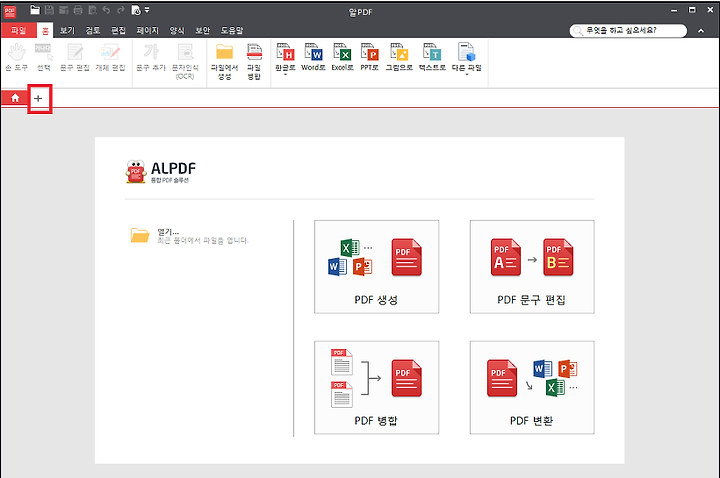Click the open folder icon in quick access bar
Viewport: 720px width, 478px height.
point(35,10)
